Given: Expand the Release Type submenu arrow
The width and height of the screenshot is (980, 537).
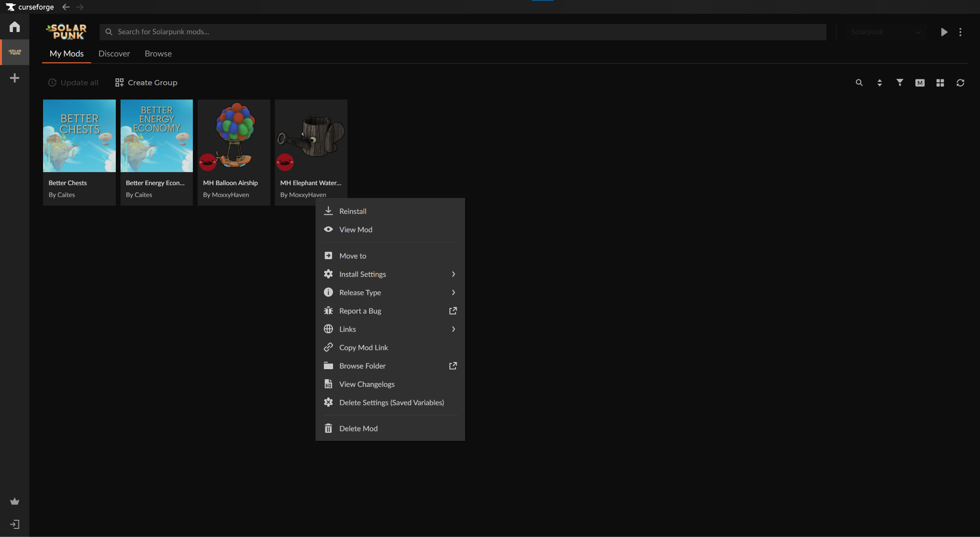Looking at the screenshot, I should (453, 292).
